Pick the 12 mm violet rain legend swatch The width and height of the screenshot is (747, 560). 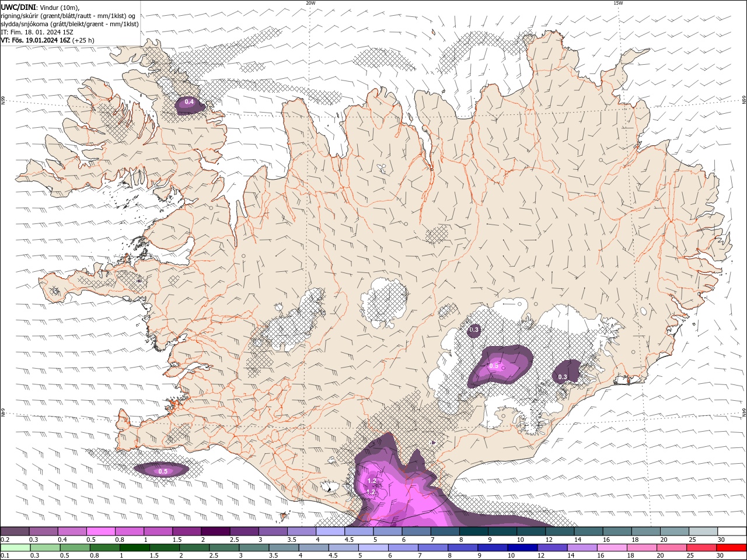pyautogui.click(x=551, y=548)
